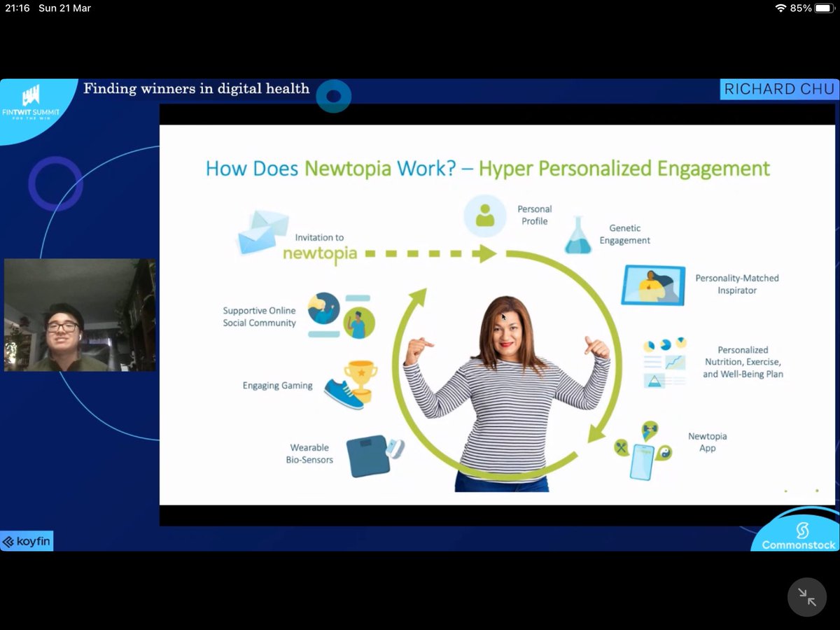The image size is (840, 630).
Task: Click 'Genetic Engagement' label
Action: click(x=624, y=234)
